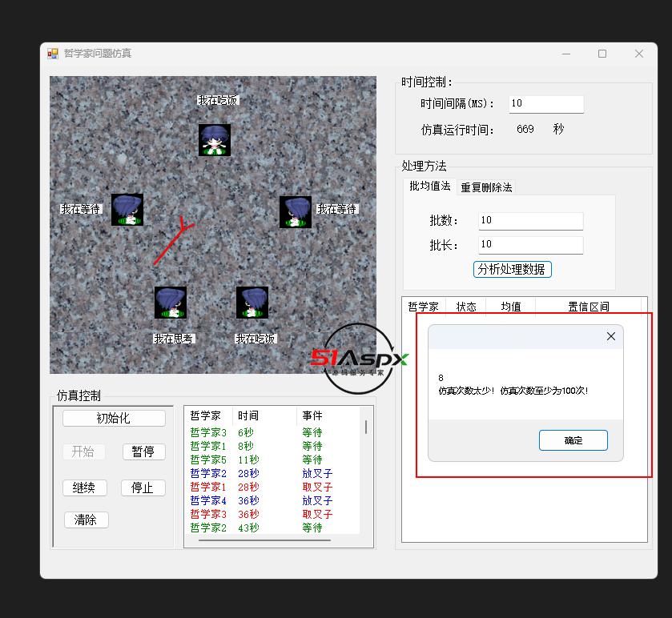This screenshot has width=672, height=618.
Task: Click the eating philosopher avatar at top
Action: tap(215, 140)
